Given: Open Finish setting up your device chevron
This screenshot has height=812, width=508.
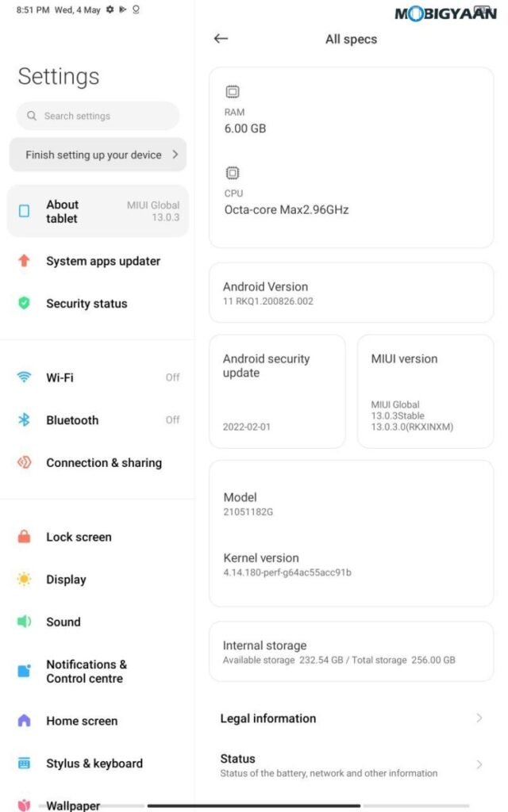Looking at the screenshot, I should (x=175, y=155).
